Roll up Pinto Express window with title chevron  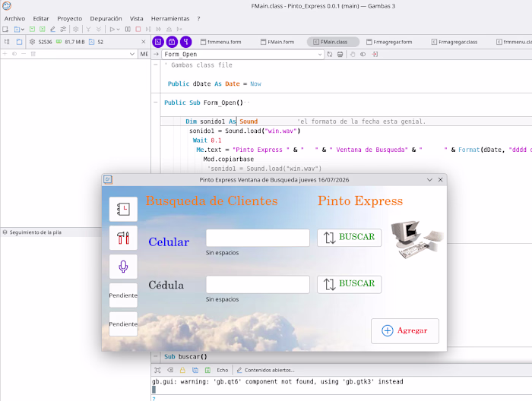click(x=429, y=180)
